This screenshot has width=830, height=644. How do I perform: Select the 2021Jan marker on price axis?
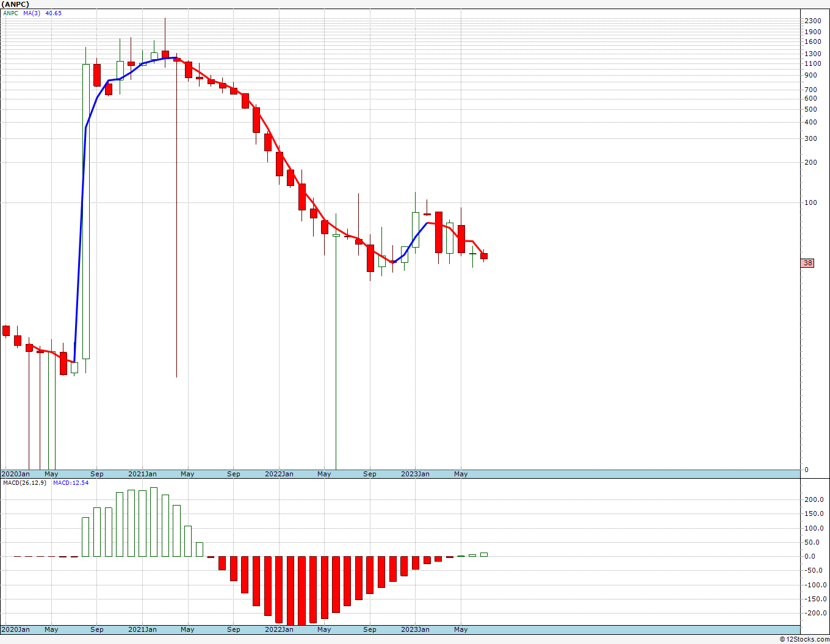click(x=142, y=474)
